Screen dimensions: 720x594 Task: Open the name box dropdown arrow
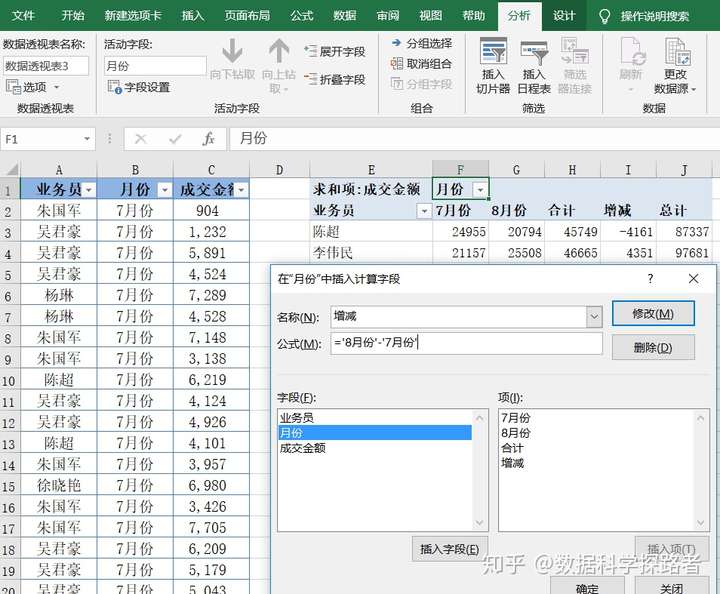[87, 139]
